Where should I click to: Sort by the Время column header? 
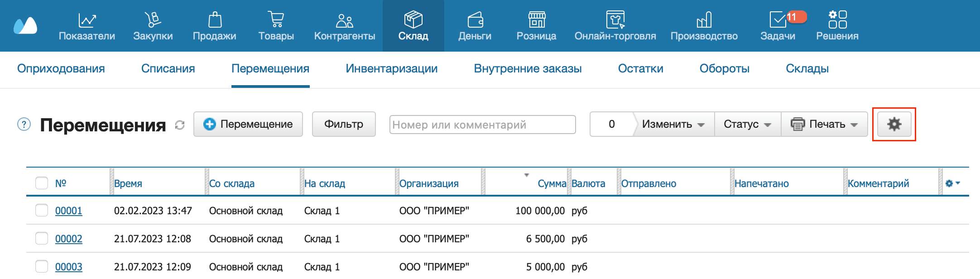click(x=128, y=183)
